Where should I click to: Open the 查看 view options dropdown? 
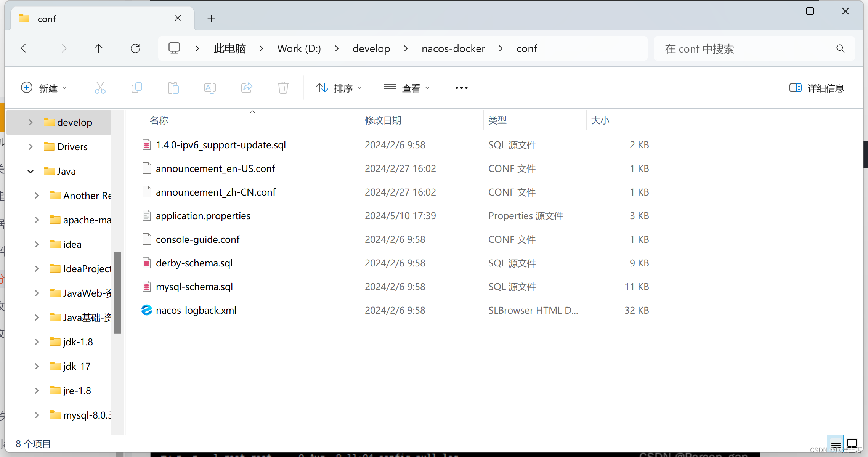point(407,88)
